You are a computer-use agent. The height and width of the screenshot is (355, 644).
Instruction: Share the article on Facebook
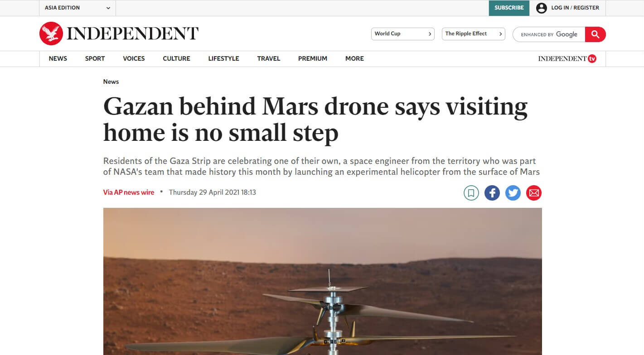coord(492,193)
